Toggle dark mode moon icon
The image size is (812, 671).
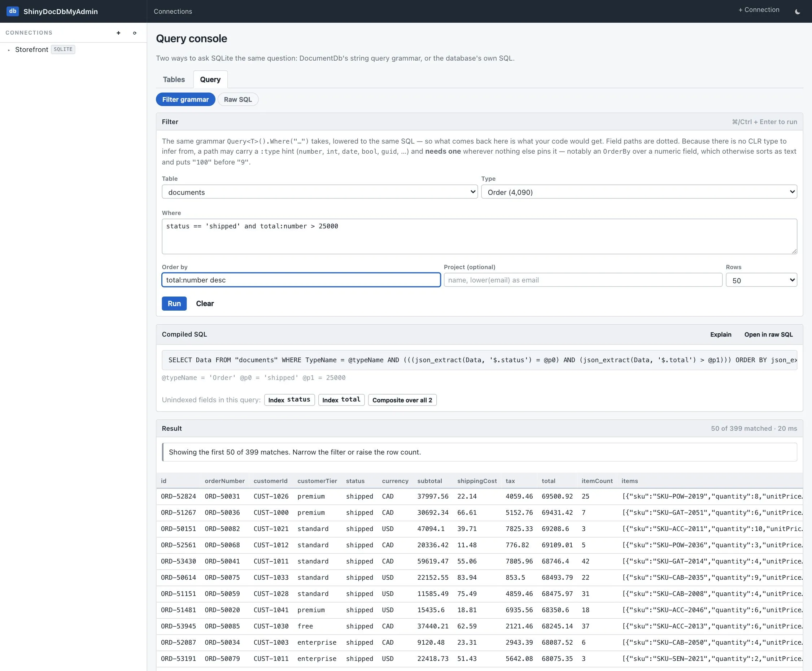[797, 12]
